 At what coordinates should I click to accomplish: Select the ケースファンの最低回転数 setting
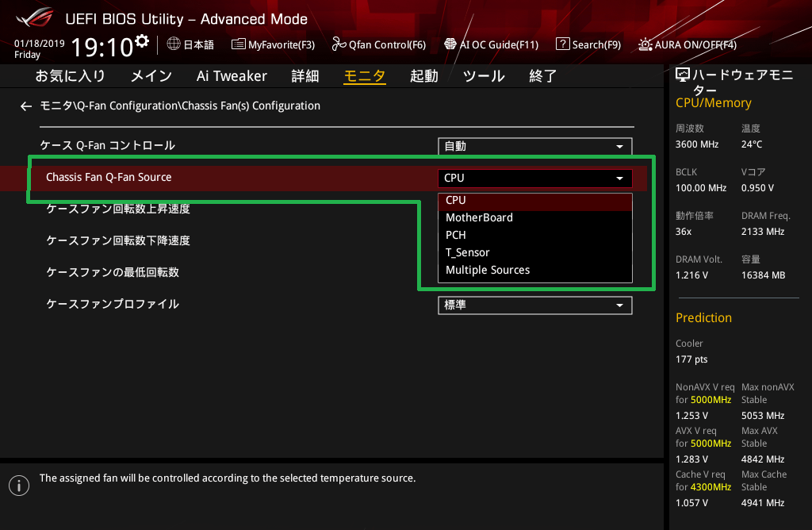[113, 272]
